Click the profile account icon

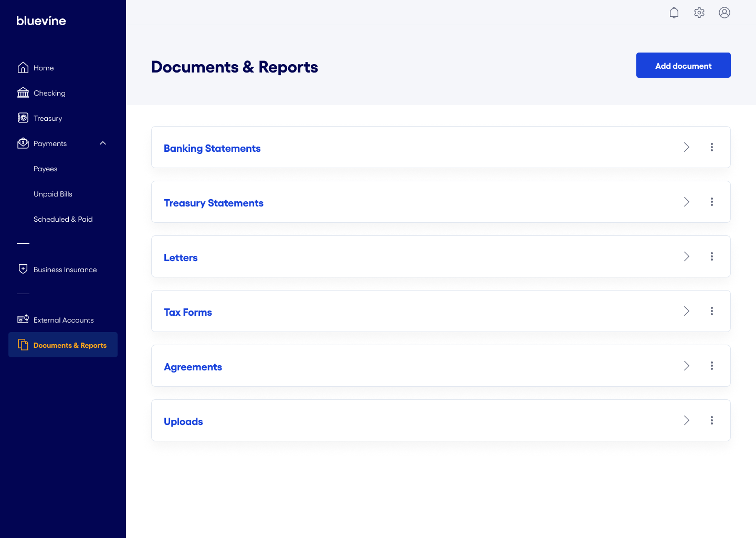[724, 12]
